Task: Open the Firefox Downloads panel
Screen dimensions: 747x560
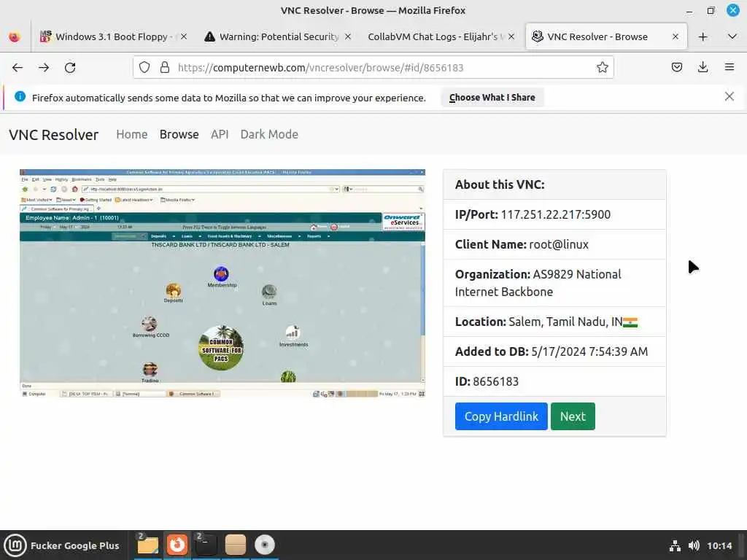Action: pos(703,68)
